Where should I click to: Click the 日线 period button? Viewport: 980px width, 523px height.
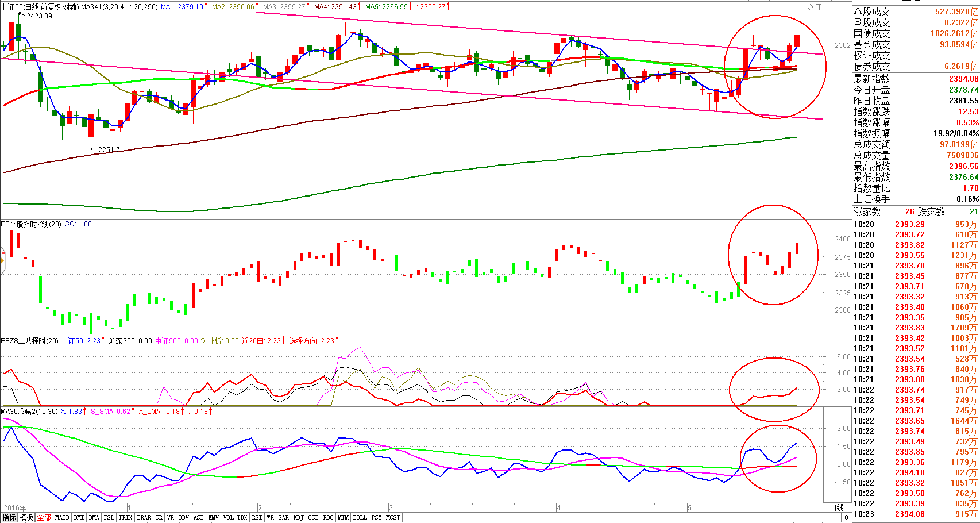[x=837, y=507]
